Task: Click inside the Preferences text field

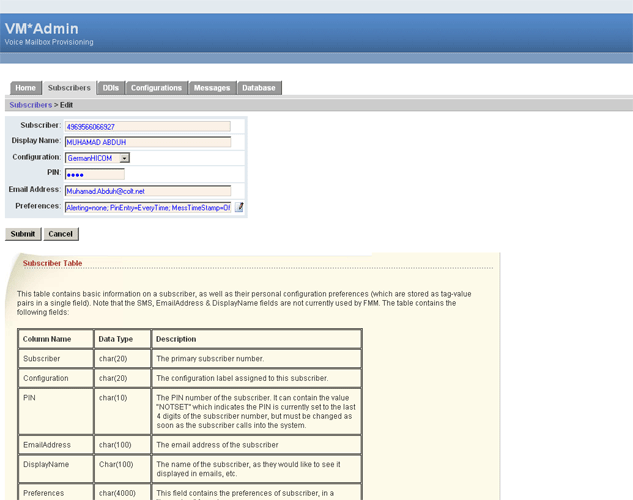Action: point(147,207)
